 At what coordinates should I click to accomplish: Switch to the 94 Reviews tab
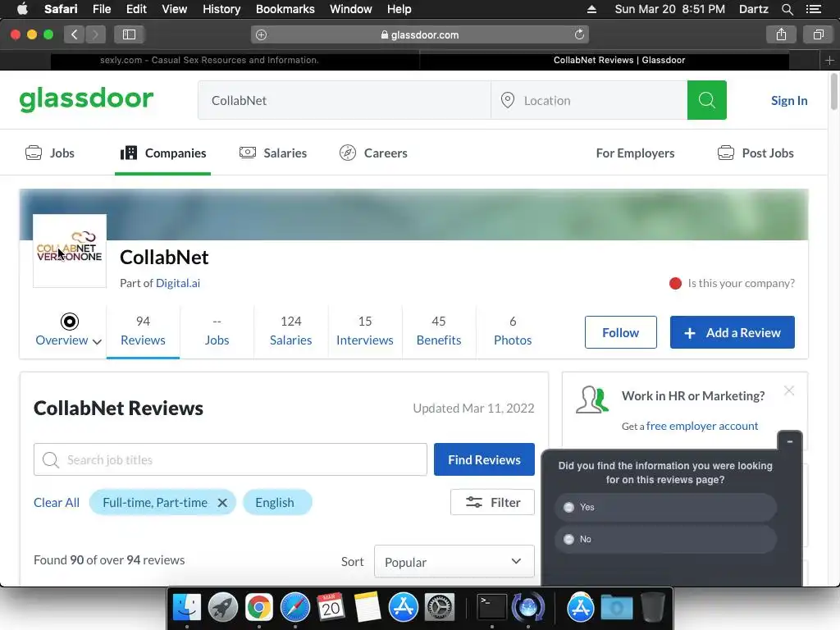tap(143, 331)
